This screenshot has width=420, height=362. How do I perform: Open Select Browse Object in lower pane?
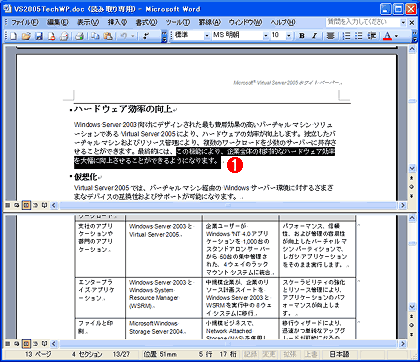pyautogui.click(x=412, y=325)
